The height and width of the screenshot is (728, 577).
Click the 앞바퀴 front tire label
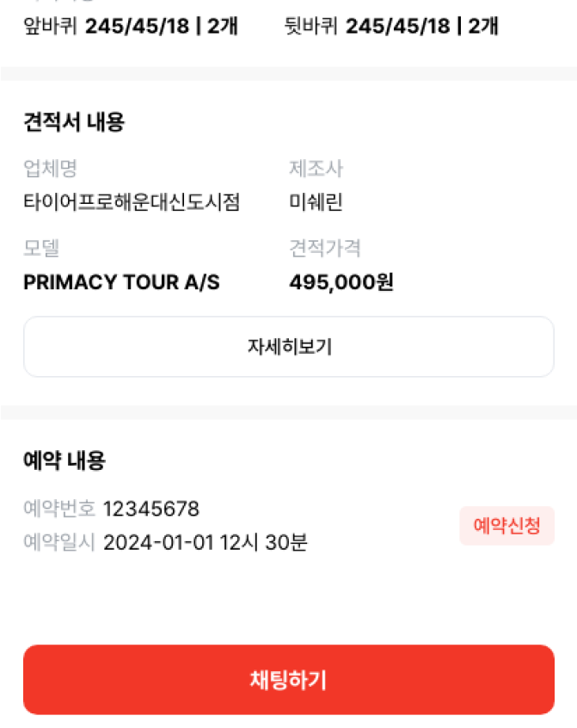click(x=51, y=27)
